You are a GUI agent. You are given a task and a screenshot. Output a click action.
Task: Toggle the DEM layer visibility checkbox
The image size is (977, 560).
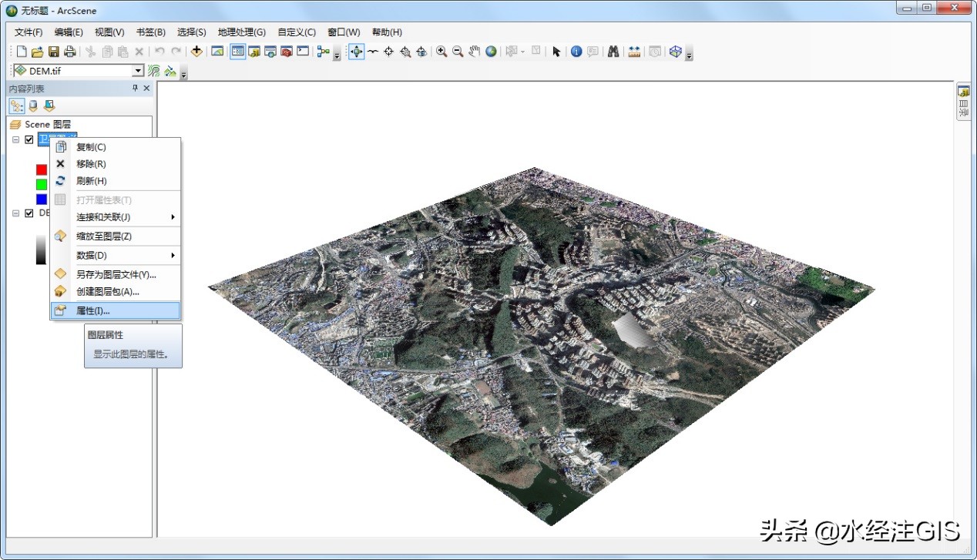pos(29,213)
